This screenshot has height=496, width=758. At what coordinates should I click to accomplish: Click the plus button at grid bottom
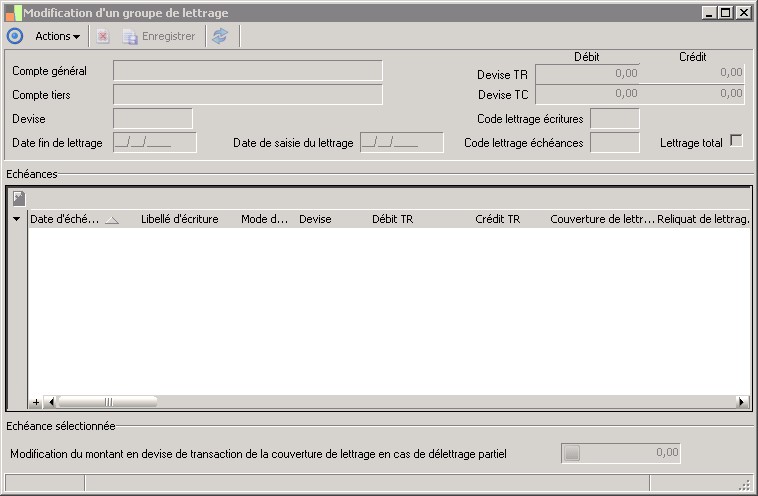tap(36, 402)
